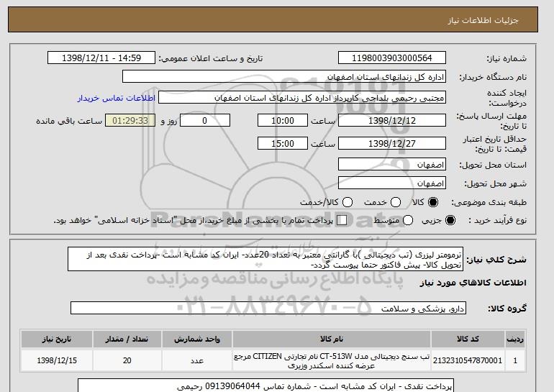Viewport: 554px width, 392px height.
Task: Click the گروه کالا label
Action: 507,309
